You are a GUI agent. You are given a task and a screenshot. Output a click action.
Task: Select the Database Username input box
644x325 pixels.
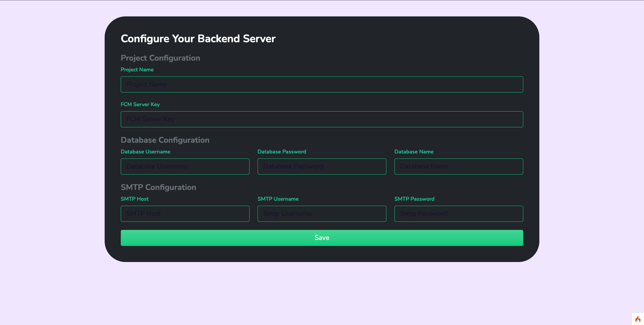click(185, 167)
